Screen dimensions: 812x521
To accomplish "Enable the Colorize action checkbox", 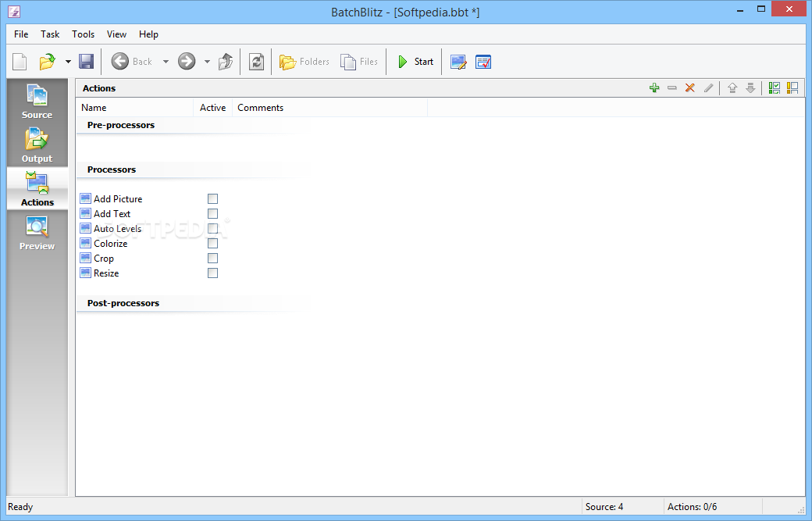I will [x=213, y=244].
